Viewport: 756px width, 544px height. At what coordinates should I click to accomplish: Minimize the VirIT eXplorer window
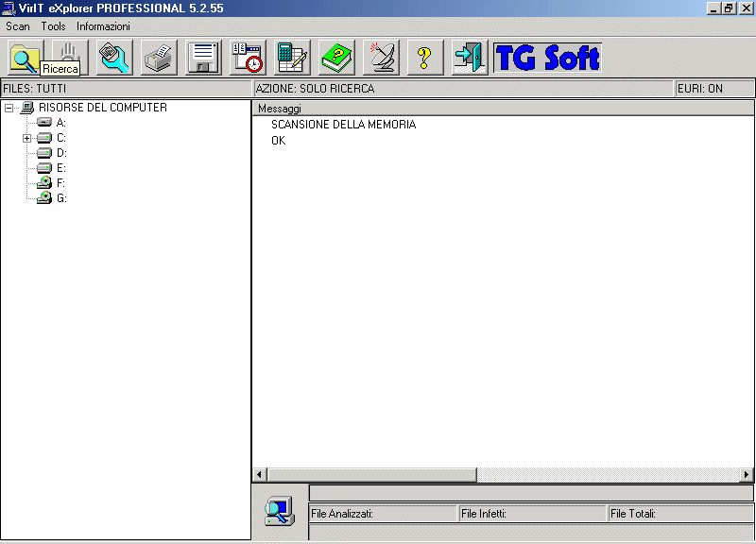(x=713, y=8)
